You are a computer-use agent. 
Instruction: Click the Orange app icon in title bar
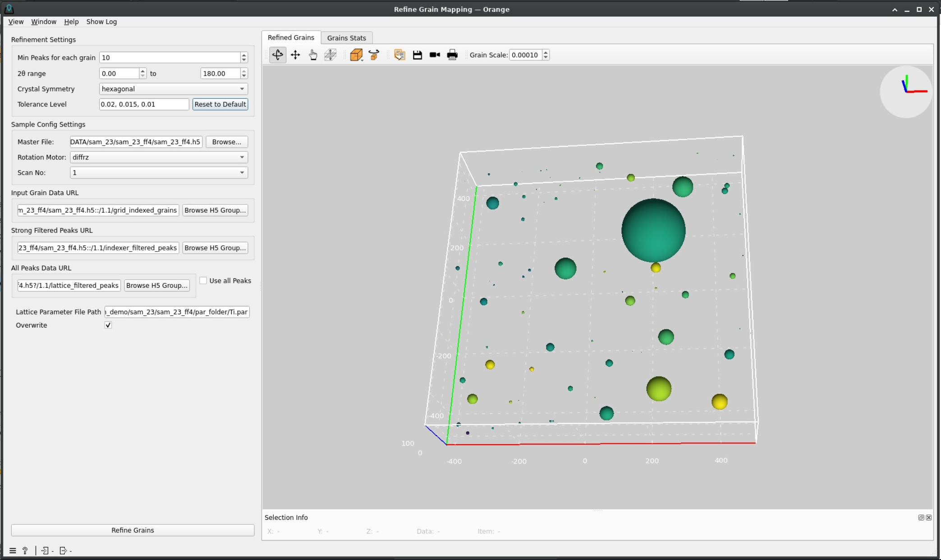tap(9, 9)
